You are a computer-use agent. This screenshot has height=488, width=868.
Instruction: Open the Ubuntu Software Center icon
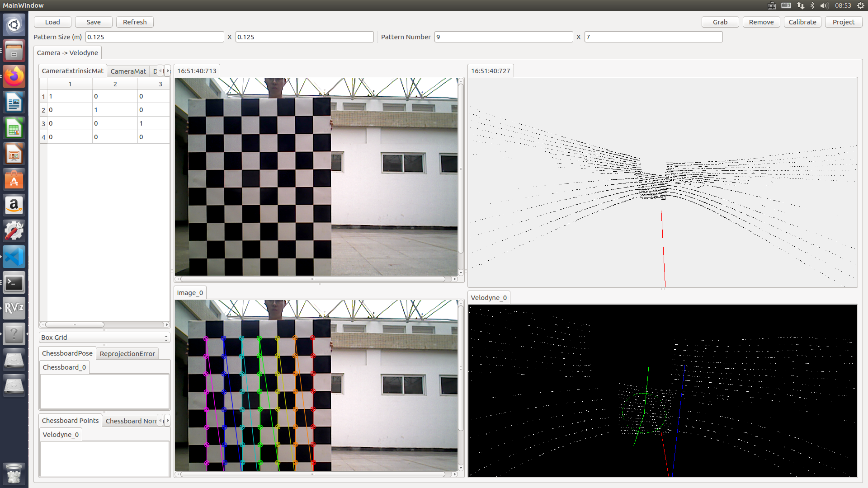(x=14, y=180)
